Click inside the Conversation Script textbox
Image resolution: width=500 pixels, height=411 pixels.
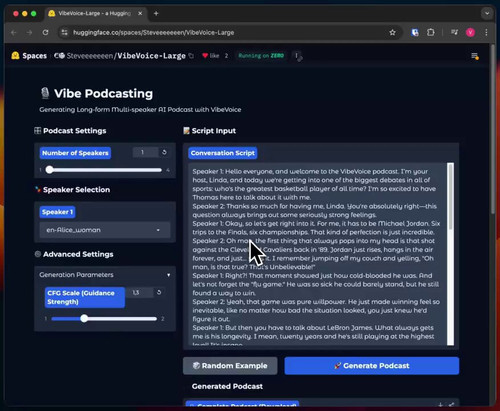pos(317,254)
